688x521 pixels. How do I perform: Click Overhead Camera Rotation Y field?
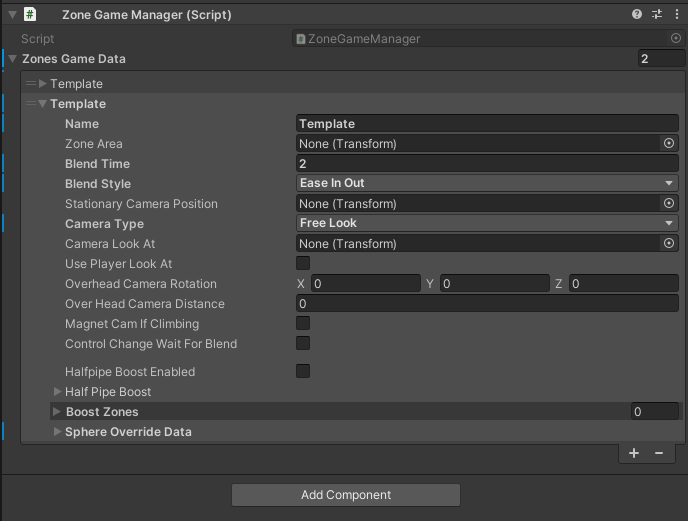(x=495, y=284)
